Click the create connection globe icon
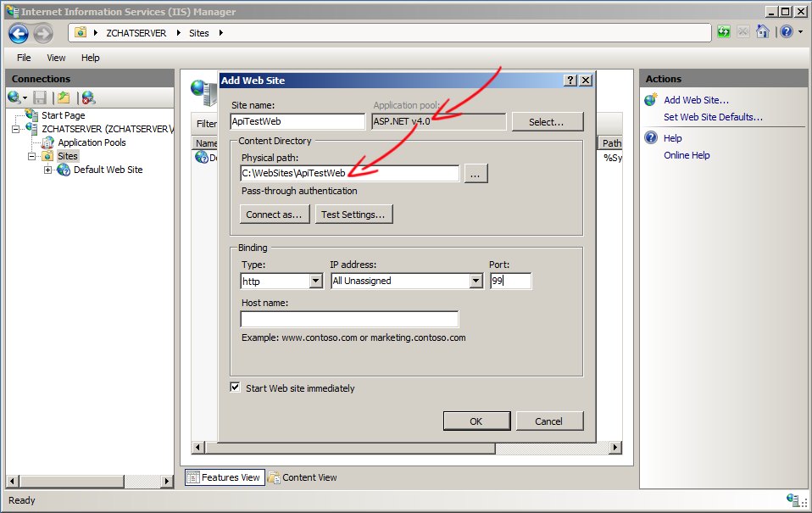This screenshot has height=513, width=812. [14, 97]
